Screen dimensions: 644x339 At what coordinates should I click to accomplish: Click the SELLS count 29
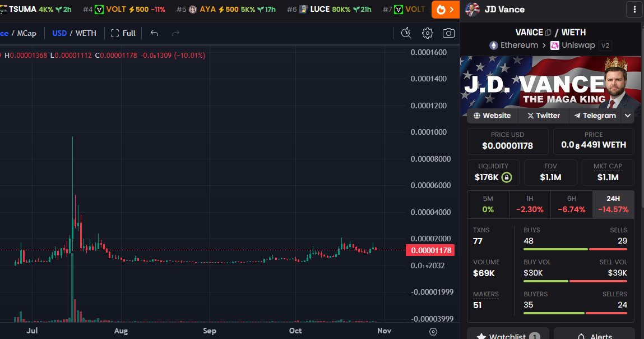623,241
